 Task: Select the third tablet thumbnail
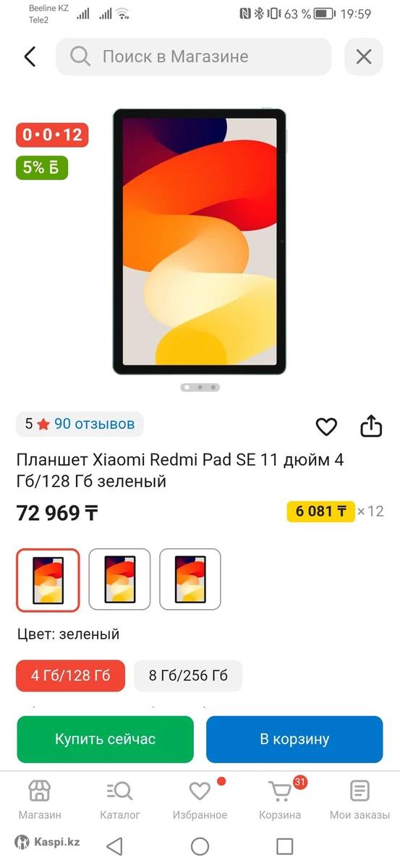point(190,579)
